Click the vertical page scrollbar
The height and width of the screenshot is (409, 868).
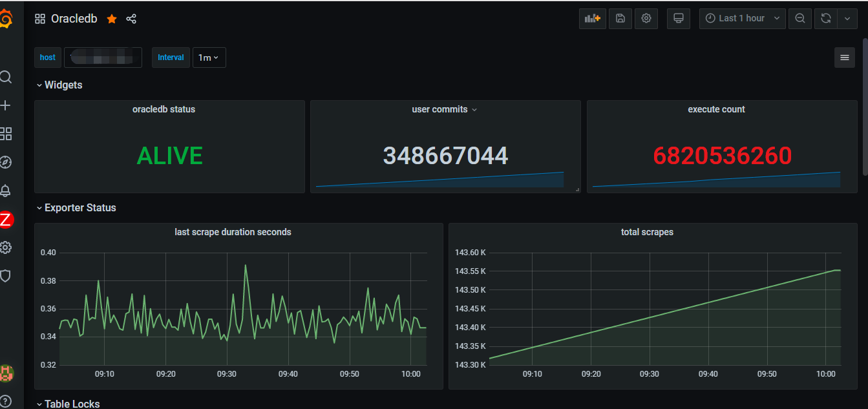pos(865,107)
